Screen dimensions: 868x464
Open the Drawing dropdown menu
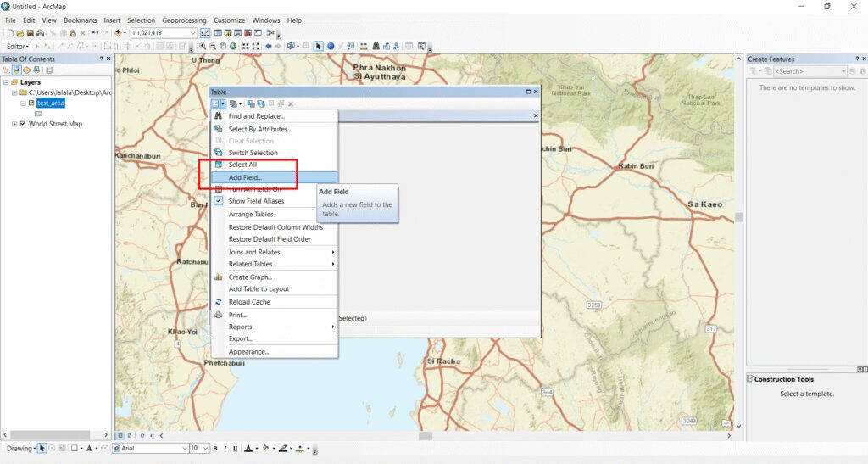(21, 449)
